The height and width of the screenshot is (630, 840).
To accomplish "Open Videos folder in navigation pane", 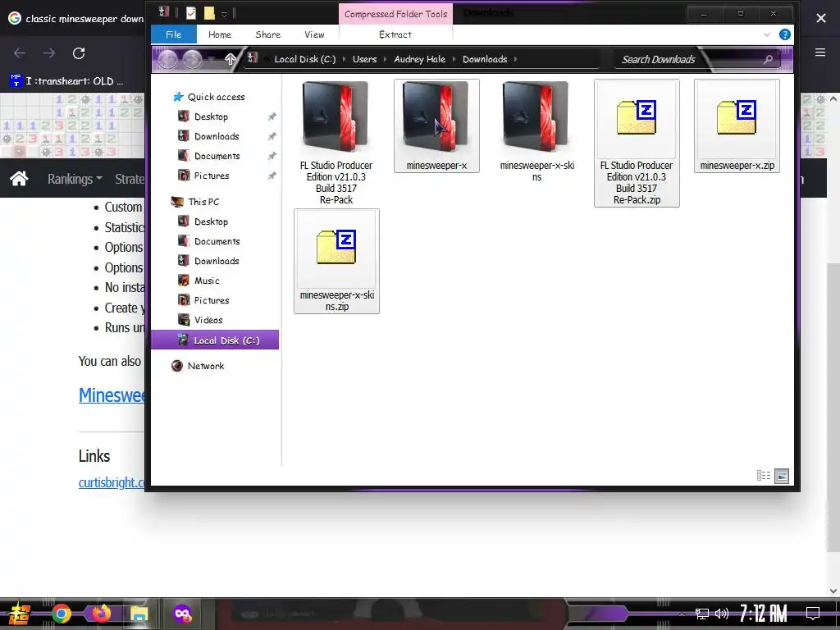I will [208, 320].
